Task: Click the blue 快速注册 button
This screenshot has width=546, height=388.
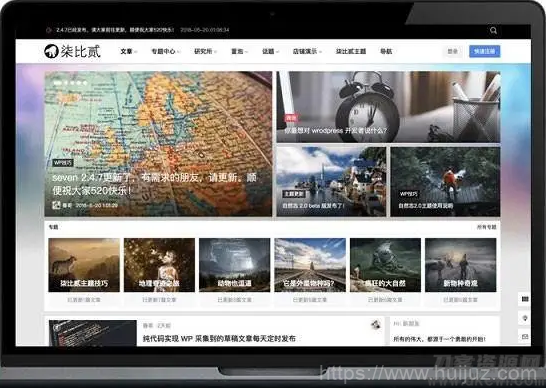Action: pos(484,51)
